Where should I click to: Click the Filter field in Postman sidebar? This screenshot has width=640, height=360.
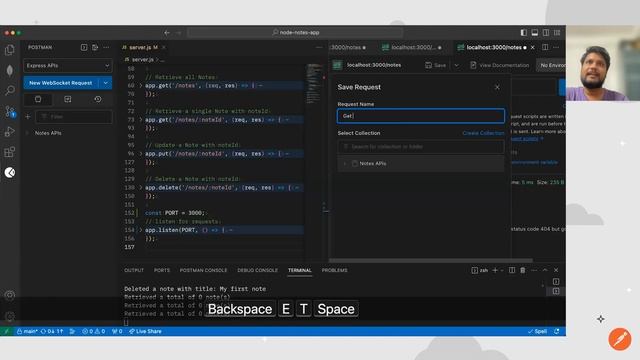74,117
